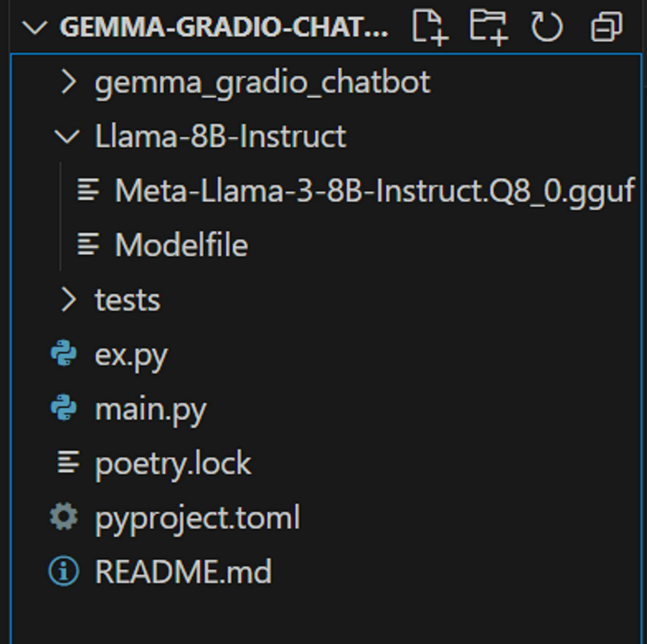The width and height of the screenshot is (647, 644).
Task: Collapse all folders in Explorer
Action: 607,27
